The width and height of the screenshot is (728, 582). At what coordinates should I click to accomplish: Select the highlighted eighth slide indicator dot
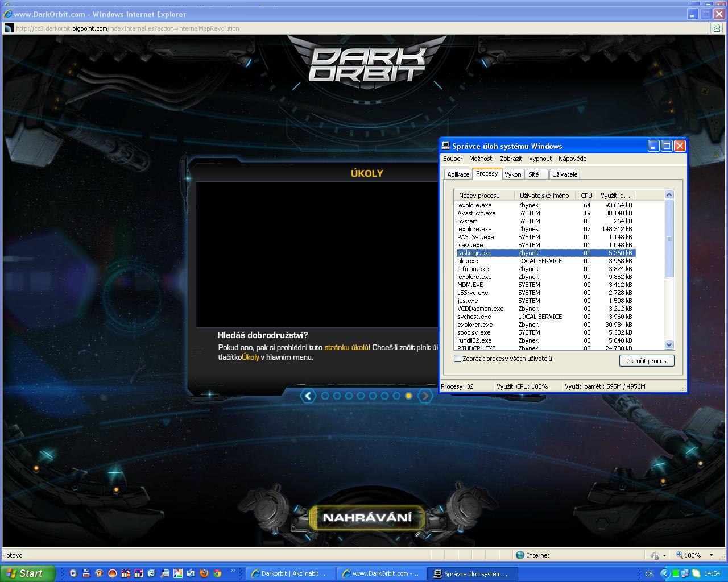tap(408, 396)
